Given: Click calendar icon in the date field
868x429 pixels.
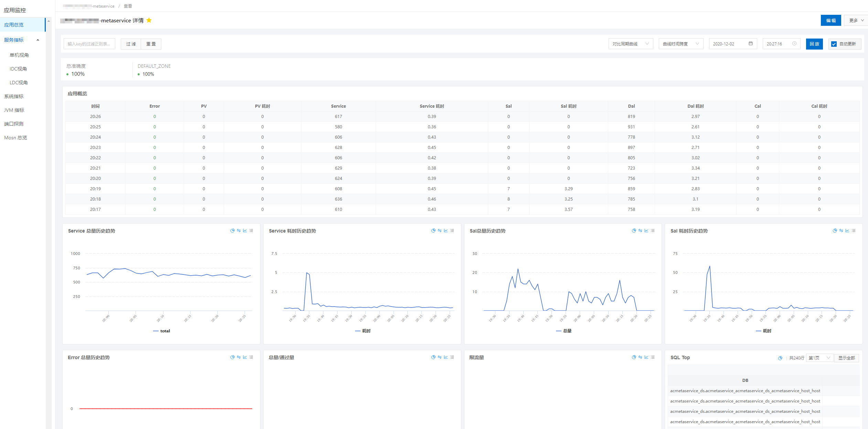Looking at the screenshot, I should coord(751,44).
